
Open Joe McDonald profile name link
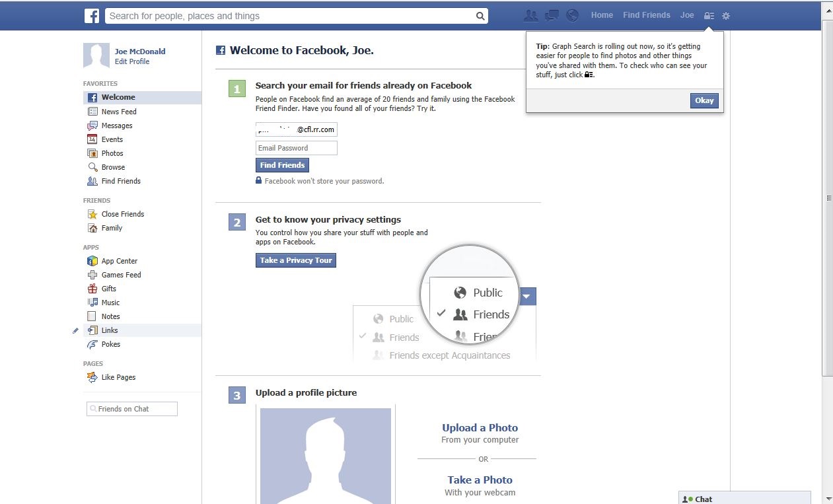[140, 52]
